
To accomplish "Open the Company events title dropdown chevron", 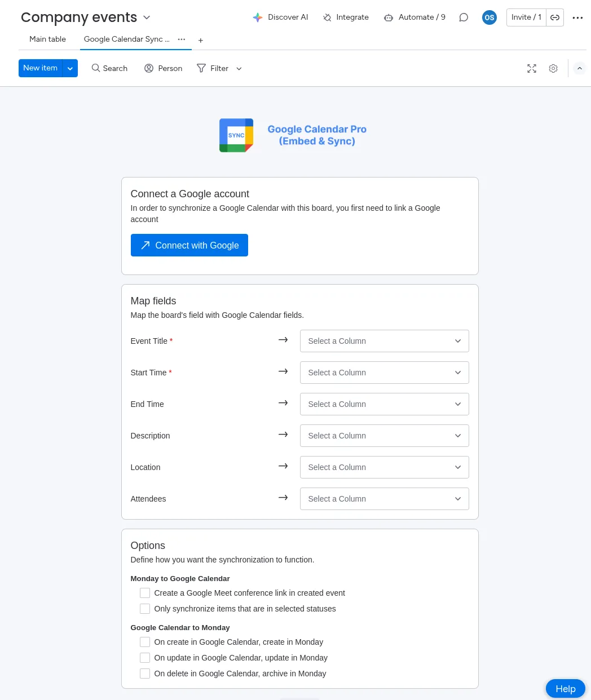I will 147,17.
